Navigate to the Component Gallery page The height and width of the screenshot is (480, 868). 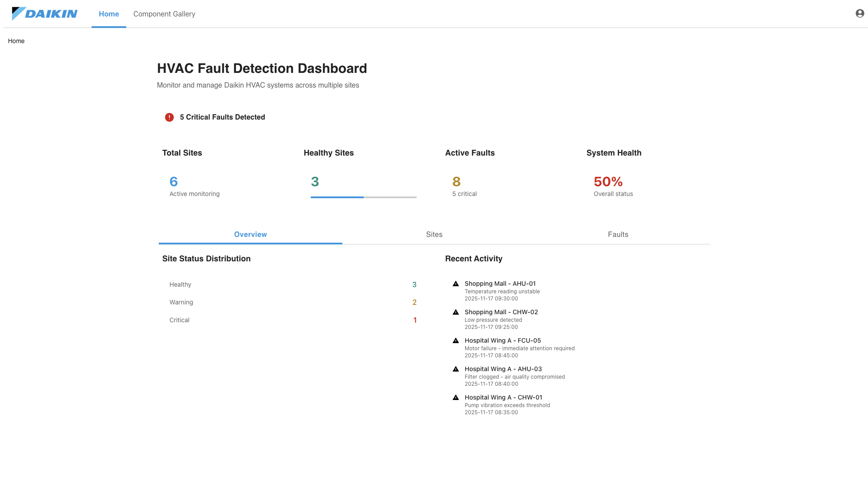click(x=164, y=14)
